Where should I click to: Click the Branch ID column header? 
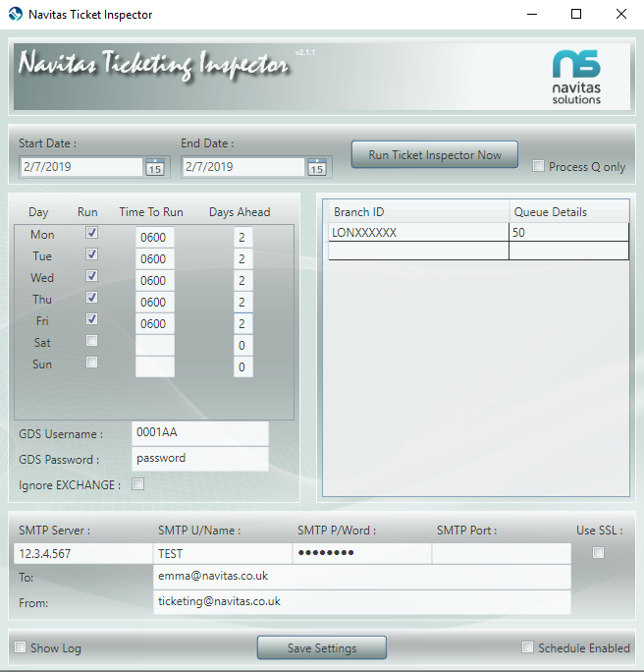click(419, 211)
